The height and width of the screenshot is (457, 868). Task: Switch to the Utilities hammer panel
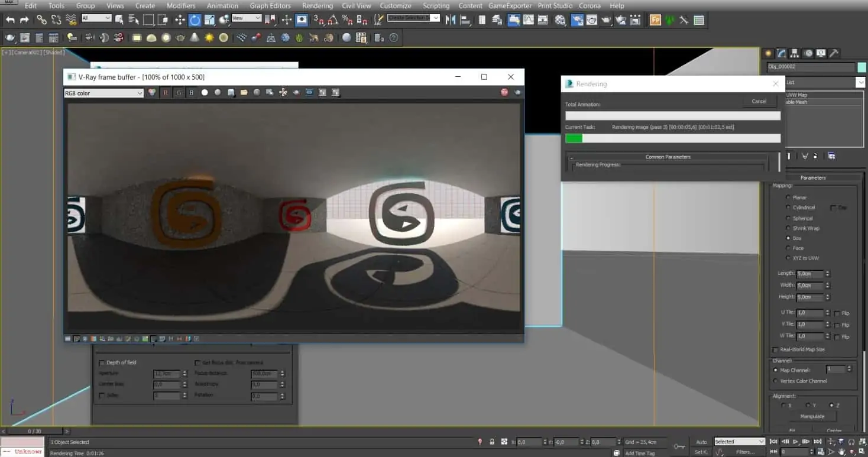click(834, 53)
